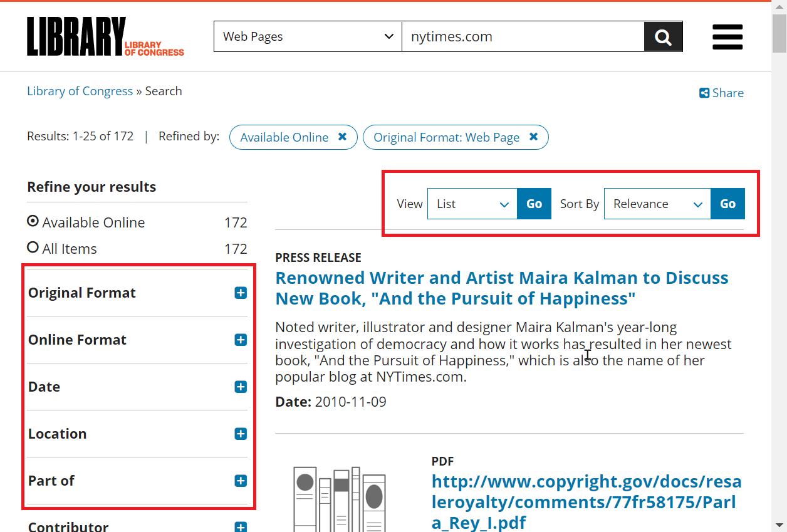
Task: Click the PRESS RELEASE label
Action: pos(318,258)
